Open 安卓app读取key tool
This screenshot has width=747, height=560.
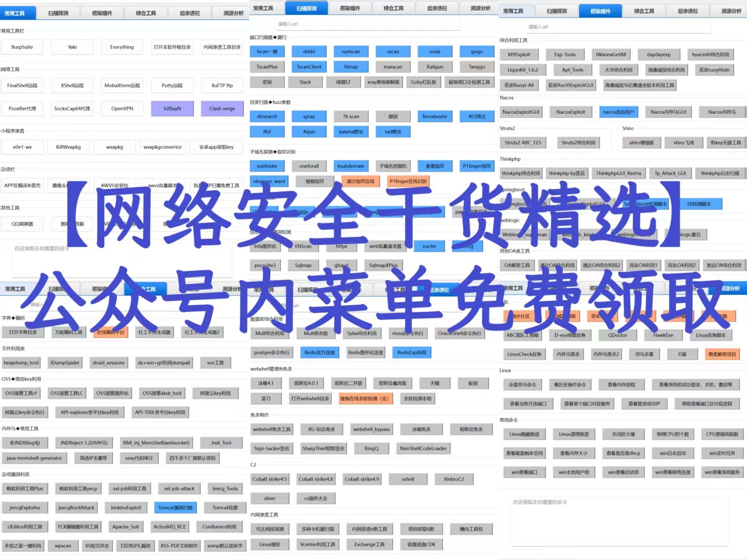tap(216, 147)
